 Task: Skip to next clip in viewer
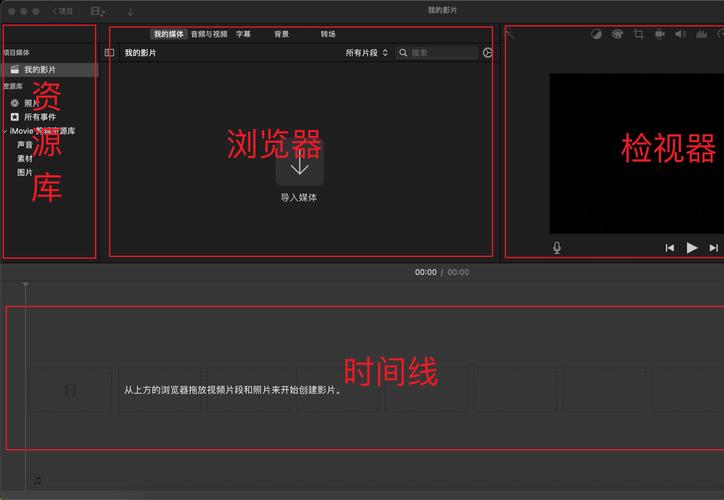713,248
